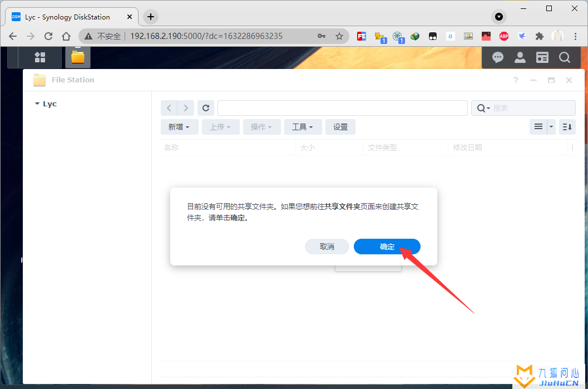
Task: Open DSM notifications chat icon
Action: pos(498,57)
